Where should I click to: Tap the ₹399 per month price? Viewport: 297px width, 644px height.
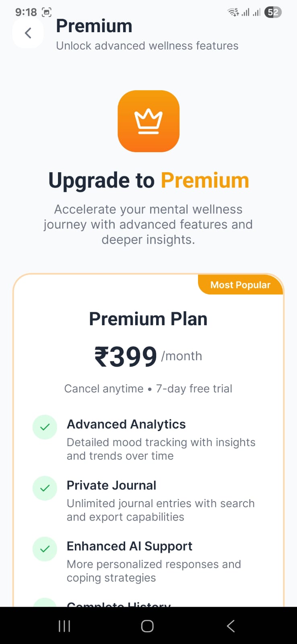[x=148, y=356]
